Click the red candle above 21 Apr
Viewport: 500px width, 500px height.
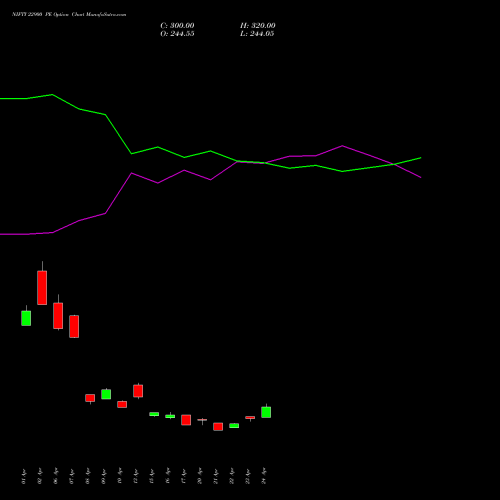tap(218, 427)
